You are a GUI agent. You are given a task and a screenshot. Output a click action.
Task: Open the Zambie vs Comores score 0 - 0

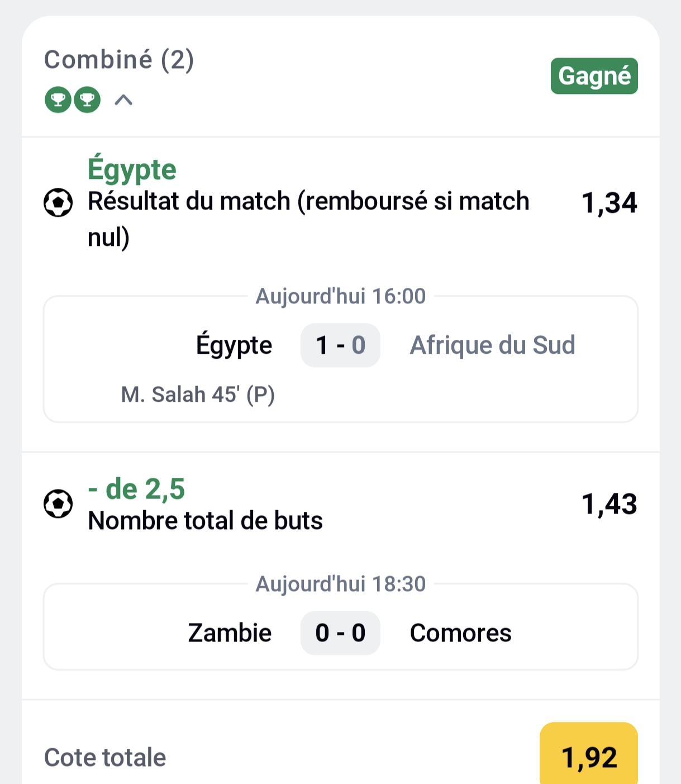(340, 633)
